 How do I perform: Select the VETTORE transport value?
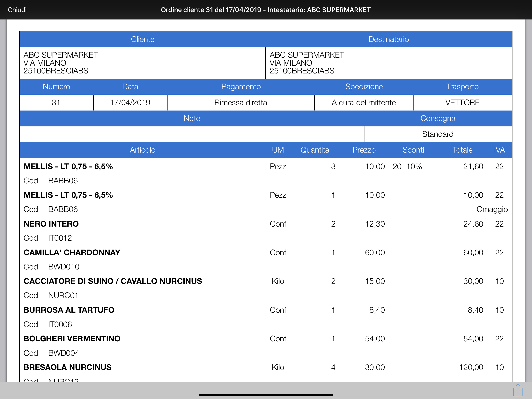click(462, 103)
